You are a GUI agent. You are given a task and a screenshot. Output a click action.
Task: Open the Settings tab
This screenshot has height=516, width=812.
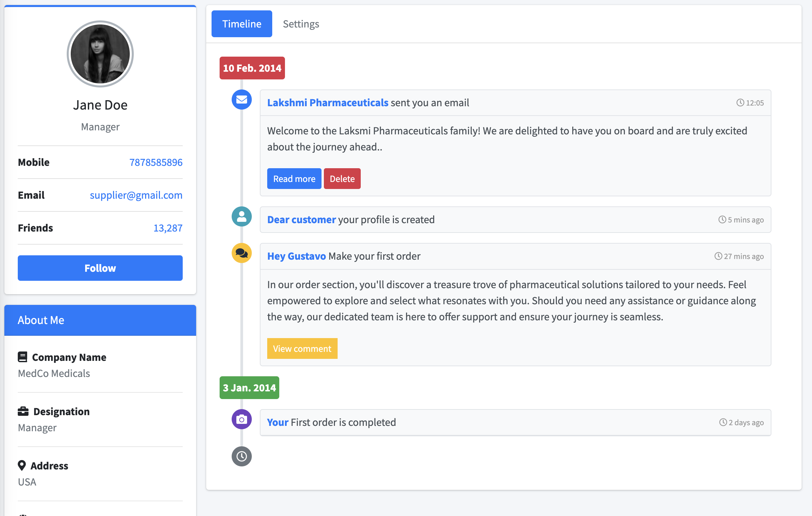pyautogui.click(x=301, y=24)
